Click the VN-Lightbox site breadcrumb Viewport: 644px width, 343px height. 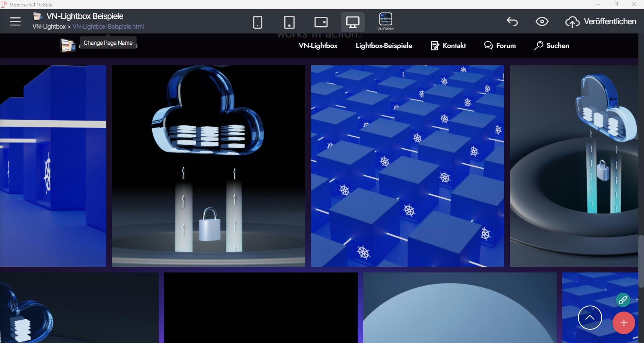pos(49,27)
